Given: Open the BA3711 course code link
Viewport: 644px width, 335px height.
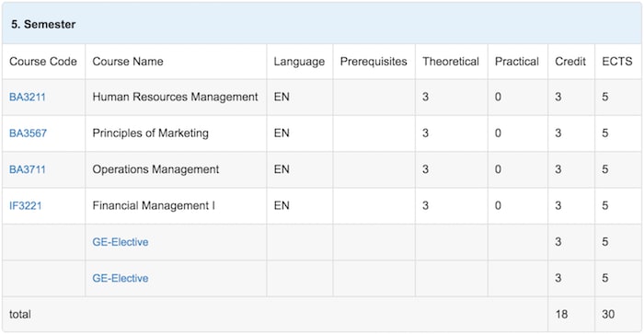Looking at the screenshot, I should click(27, 169).
